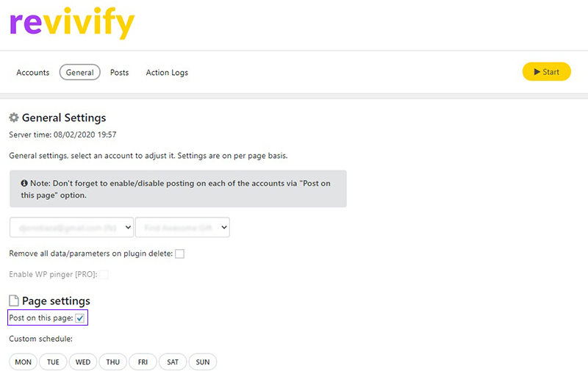Go to the Action Logs tab

167,73
